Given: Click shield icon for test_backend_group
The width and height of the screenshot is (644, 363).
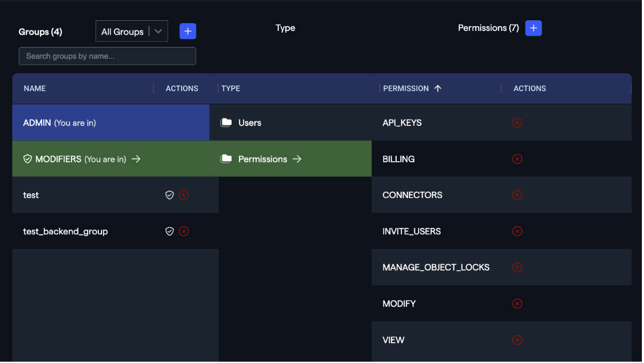Looking at the screenshot, I should click(169, 232).
